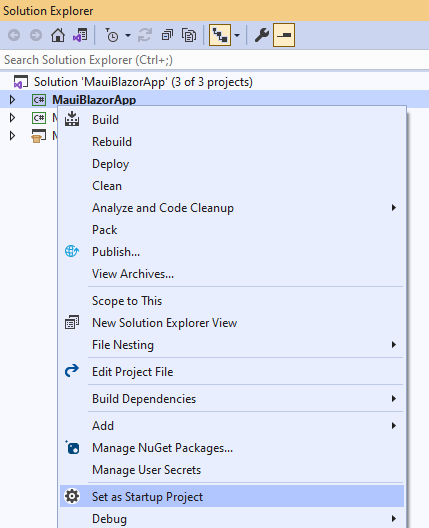The width and height of the screenshot is (429, 528).
Task: Toggle Track Active Item highlighted button
Action: pyautogui.click(x=220, y=35)
